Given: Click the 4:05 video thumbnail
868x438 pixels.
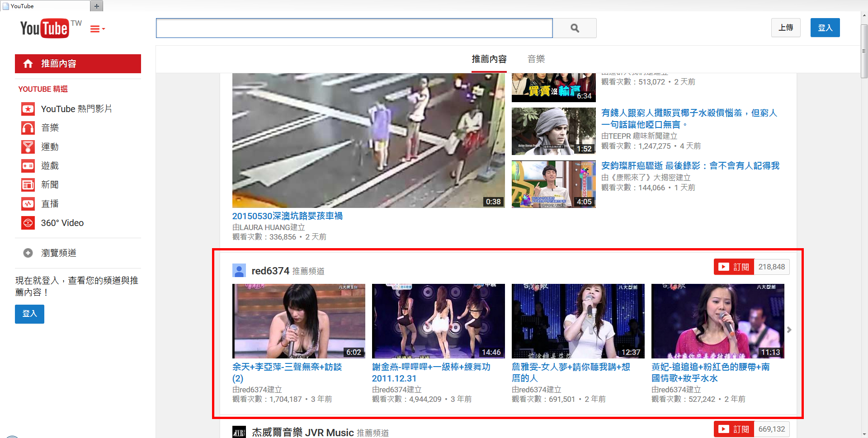Looking at the screenshot, I should [554, 184].
